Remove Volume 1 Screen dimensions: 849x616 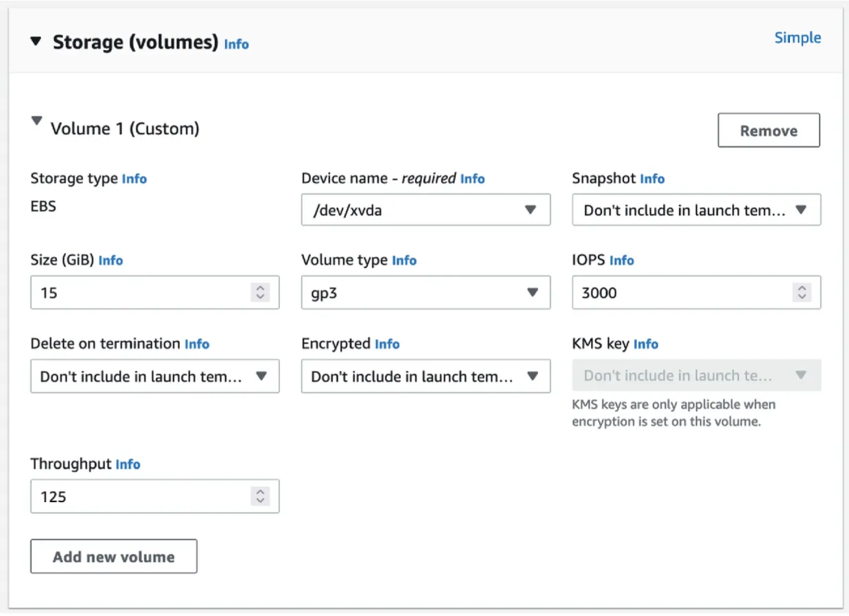point(769,130)
